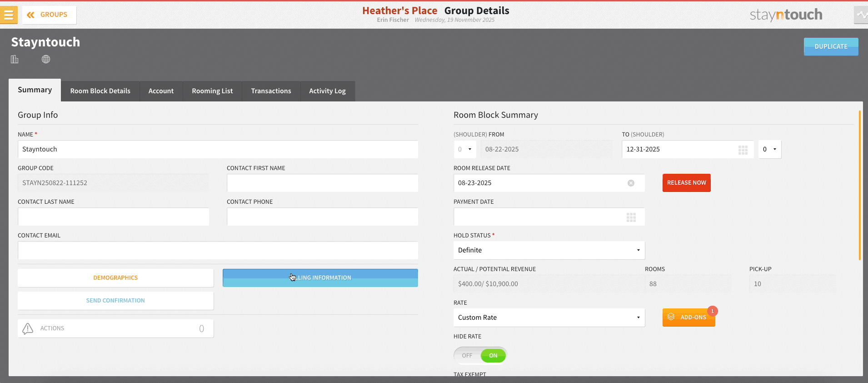Go back to Groups list
Screen dimensions: 868x383
point(49,15)
